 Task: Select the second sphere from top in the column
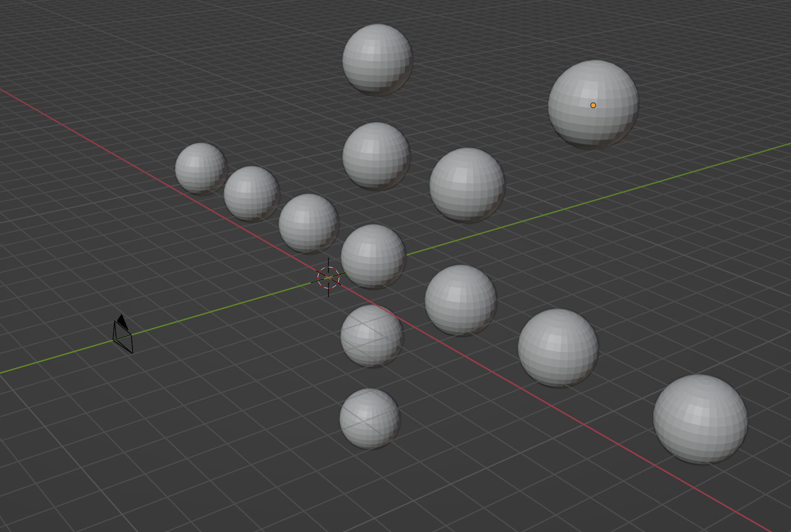[x=376, y=156]
